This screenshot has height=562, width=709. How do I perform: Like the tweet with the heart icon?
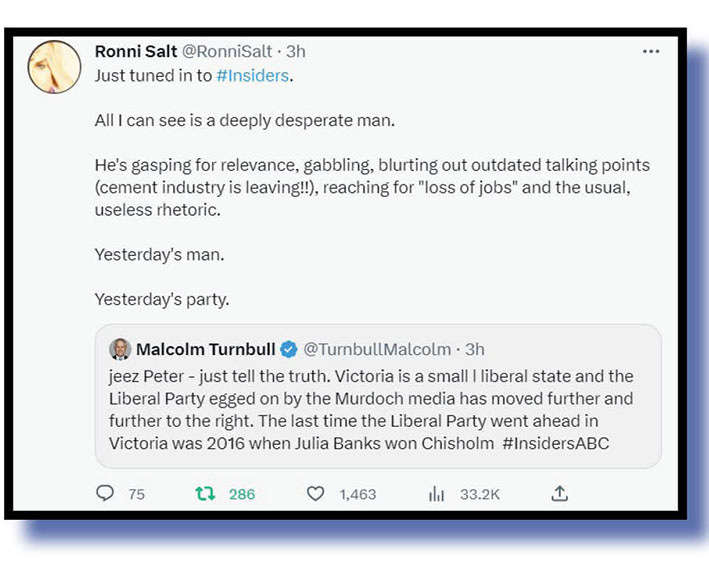coord(316,493)
